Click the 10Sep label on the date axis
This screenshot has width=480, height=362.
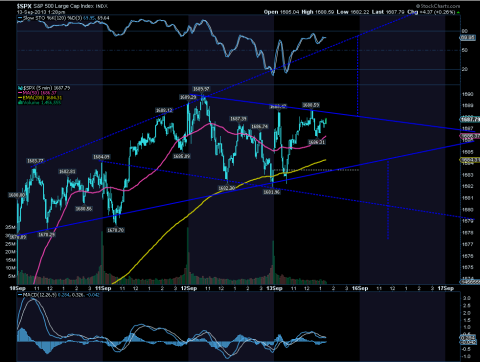(x=17, y=288)
